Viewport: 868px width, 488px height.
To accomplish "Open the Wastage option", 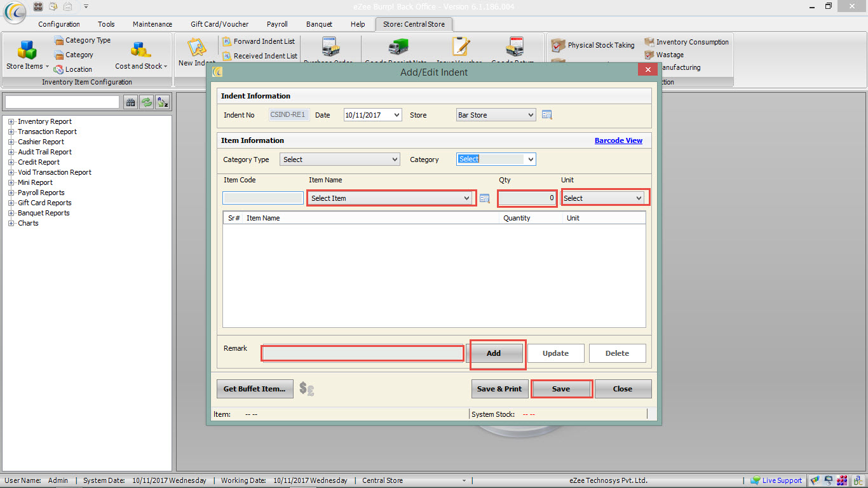I will click(x=670, y=55).
